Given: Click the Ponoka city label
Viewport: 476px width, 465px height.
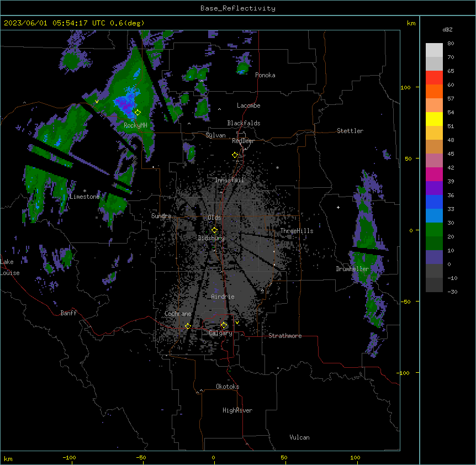Looking at the screenshot, I should click(x=265, y=75).
